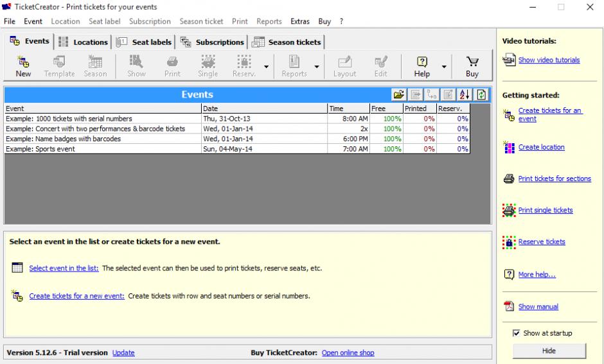
Task: Click the Hide button
Action: click(x=549, y=351)
